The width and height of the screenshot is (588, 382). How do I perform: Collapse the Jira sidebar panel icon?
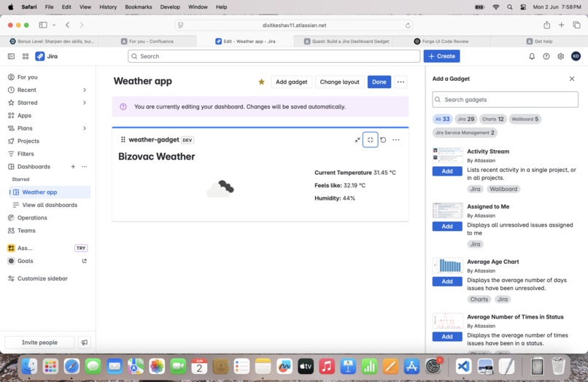[11, 56]
